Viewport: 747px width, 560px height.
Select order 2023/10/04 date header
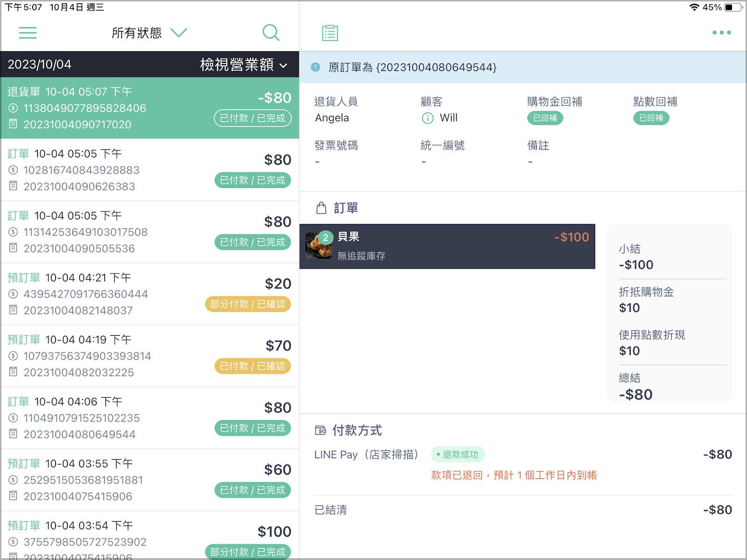[x=40, y=64]
